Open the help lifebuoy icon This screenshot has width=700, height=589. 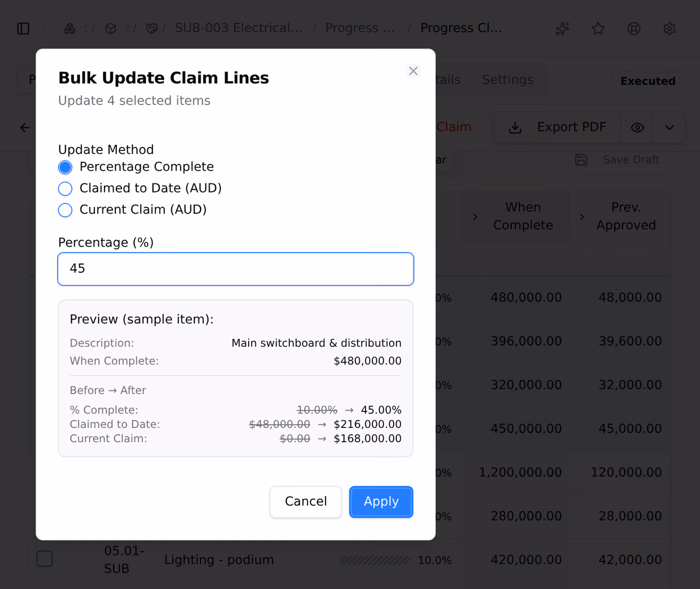[634, 28]
